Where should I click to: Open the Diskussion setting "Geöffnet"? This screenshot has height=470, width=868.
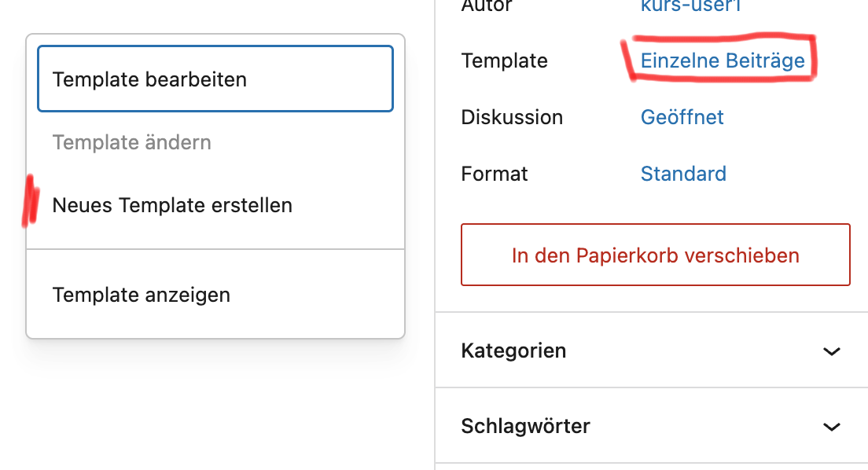coord(682,117)
